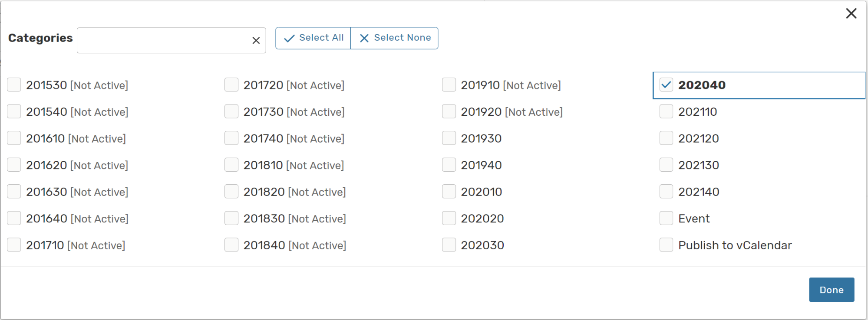Screen dimensions: 868x320
Task: Enable the Event category checkbox
Action: (666, 219)
